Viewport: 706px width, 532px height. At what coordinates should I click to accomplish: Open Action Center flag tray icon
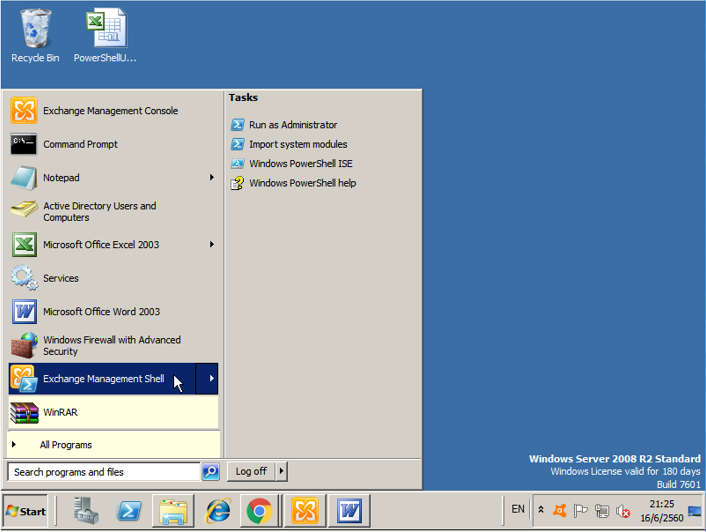[x=580, y=510]
